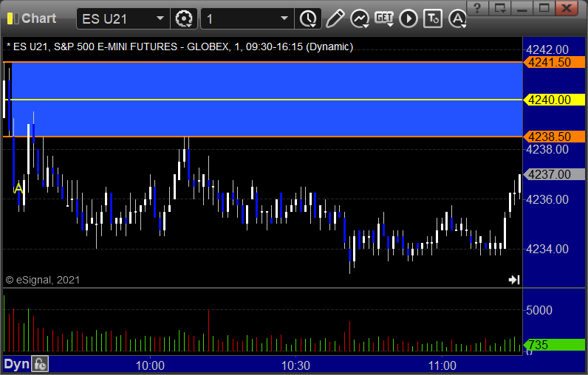Screen dimensions: 588x375
Task: Click the 4242.00 price axis label
Action: pos(547,49)
